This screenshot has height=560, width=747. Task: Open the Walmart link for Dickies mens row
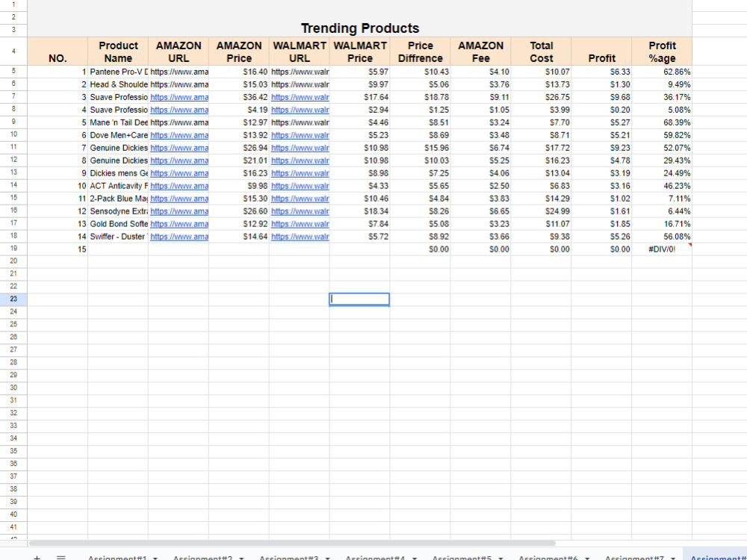coord(300,173)
